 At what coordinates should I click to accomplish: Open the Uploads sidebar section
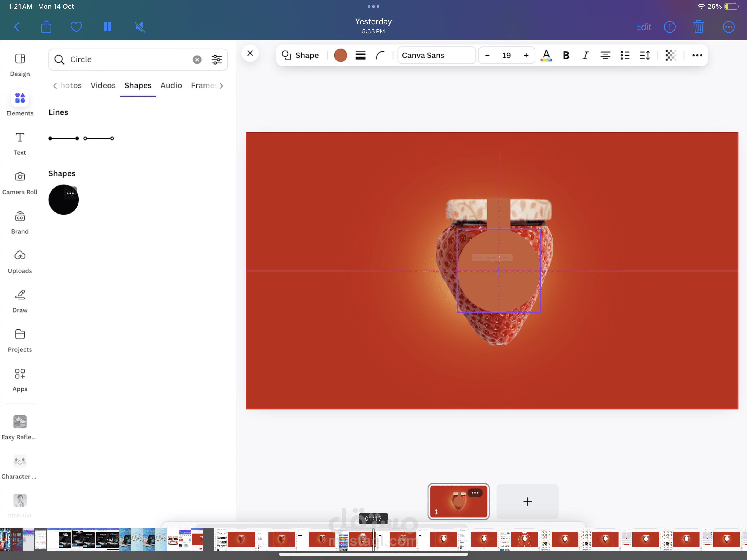(x=20, y=256)
